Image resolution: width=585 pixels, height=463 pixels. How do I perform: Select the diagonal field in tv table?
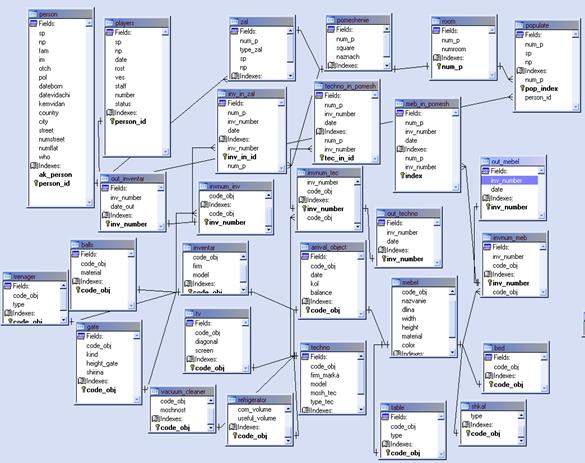206,341
